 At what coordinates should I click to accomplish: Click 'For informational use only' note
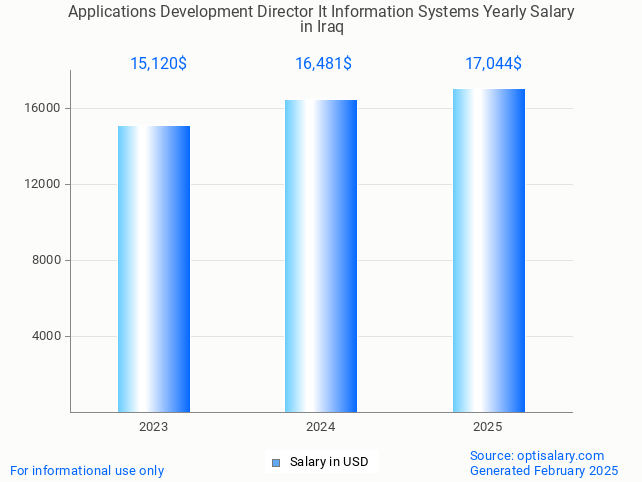pos(87,471)
